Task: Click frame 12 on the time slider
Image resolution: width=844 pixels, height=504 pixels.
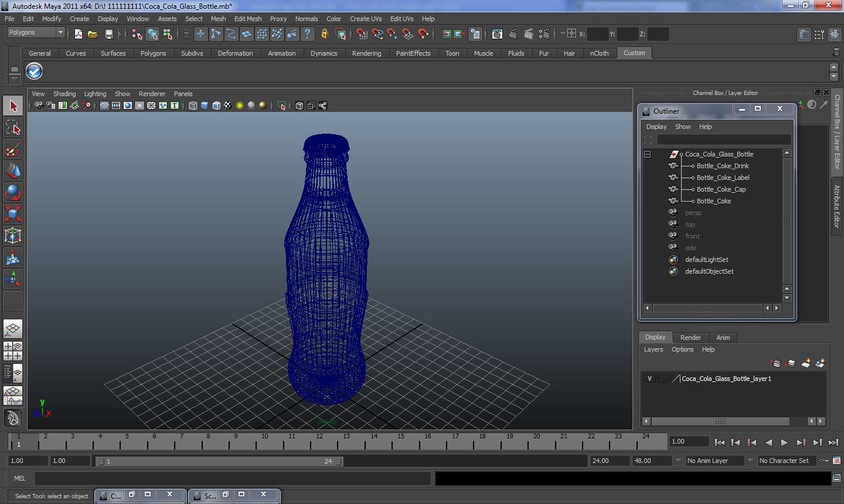Action: (319, 441)
